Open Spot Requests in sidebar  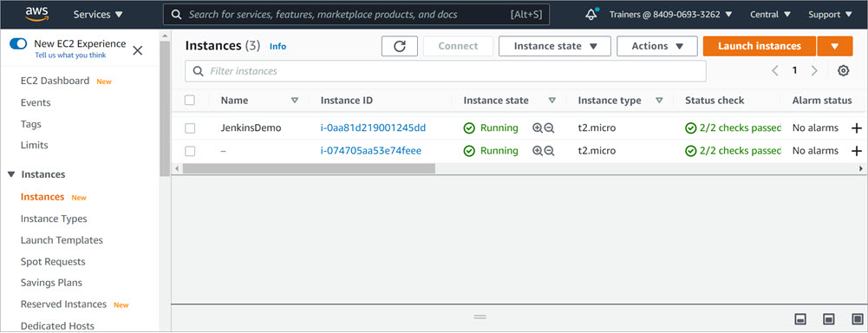click(x=53, y=262)
